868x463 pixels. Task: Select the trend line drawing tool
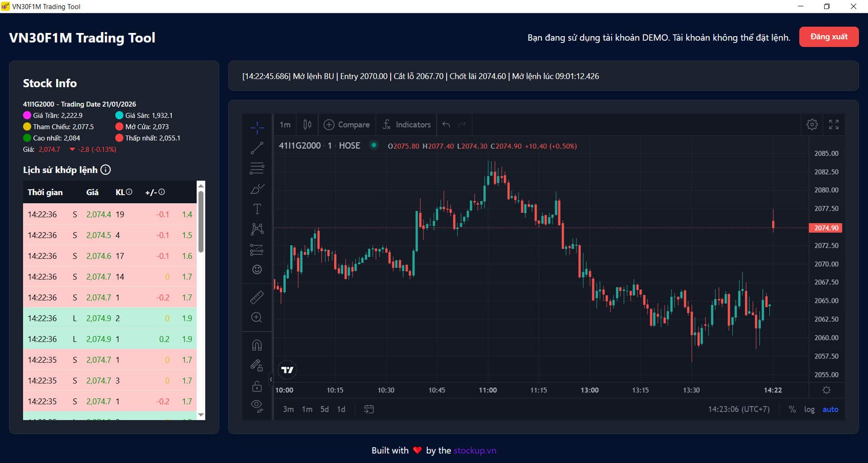coord(257,147)
